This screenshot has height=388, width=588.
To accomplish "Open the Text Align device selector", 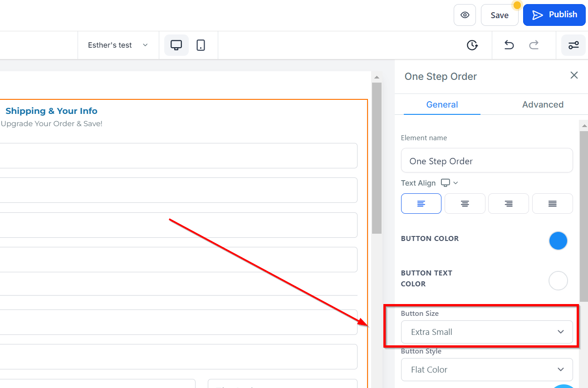I will pos(450,183).
